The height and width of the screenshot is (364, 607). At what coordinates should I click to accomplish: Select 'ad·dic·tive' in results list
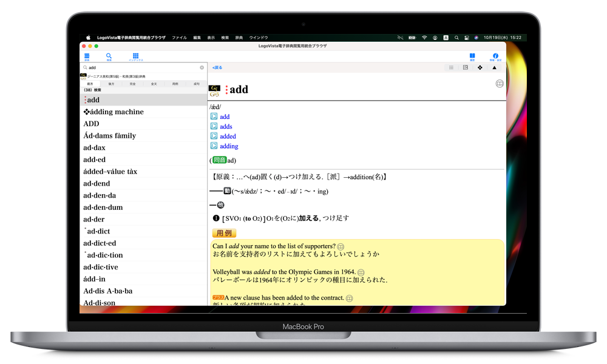tap(143, 268)
